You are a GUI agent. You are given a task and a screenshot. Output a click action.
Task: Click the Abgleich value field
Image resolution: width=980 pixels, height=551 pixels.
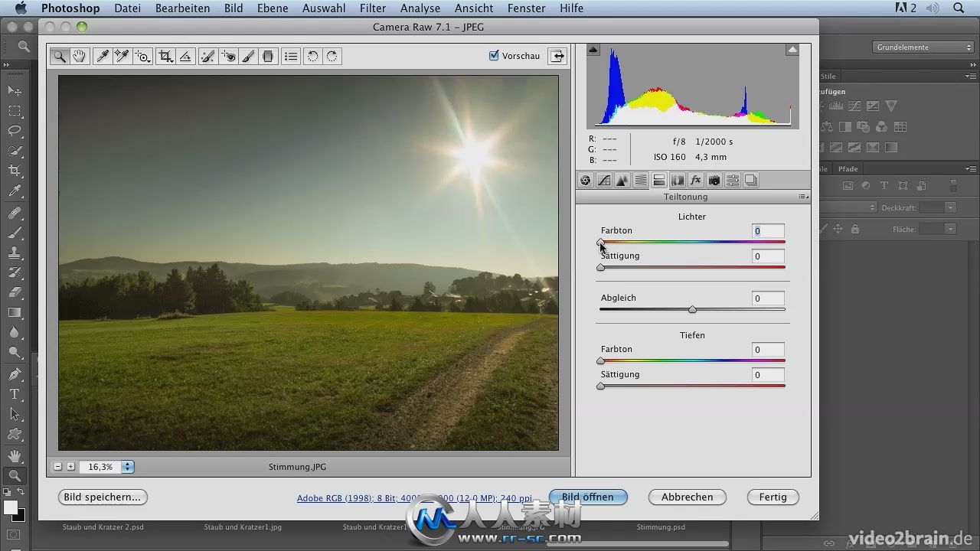(768, 298)
